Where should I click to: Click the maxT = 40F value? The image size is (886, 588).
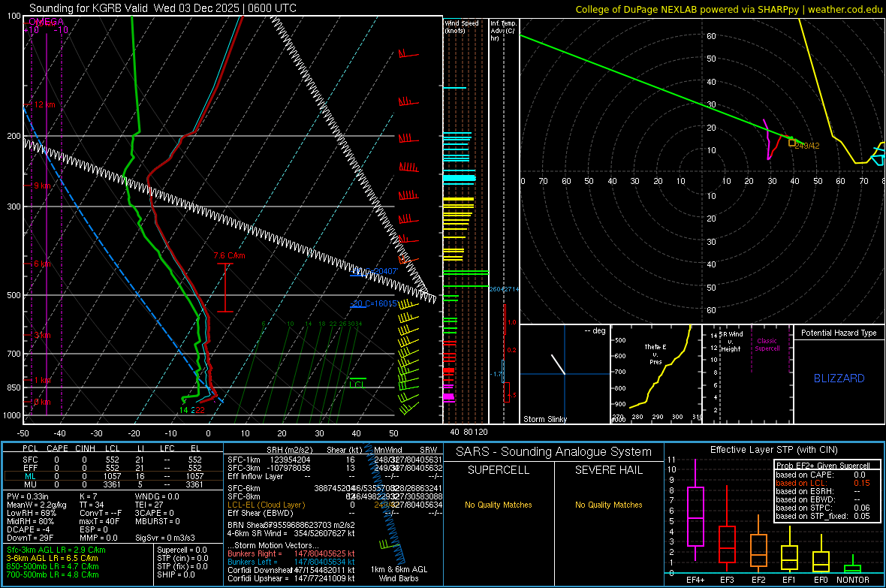(x=99, y=521)
